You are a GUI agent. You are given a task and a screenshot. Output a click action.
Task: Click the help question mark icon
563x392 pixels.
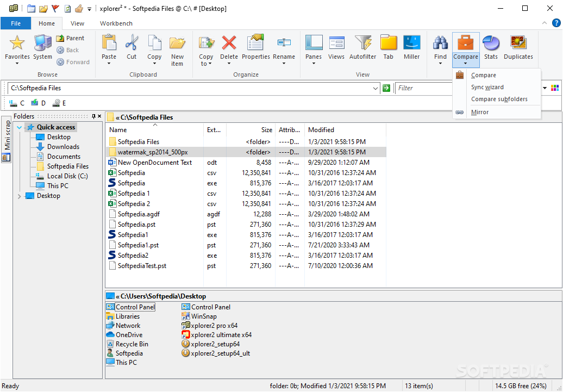click(556, 23)
